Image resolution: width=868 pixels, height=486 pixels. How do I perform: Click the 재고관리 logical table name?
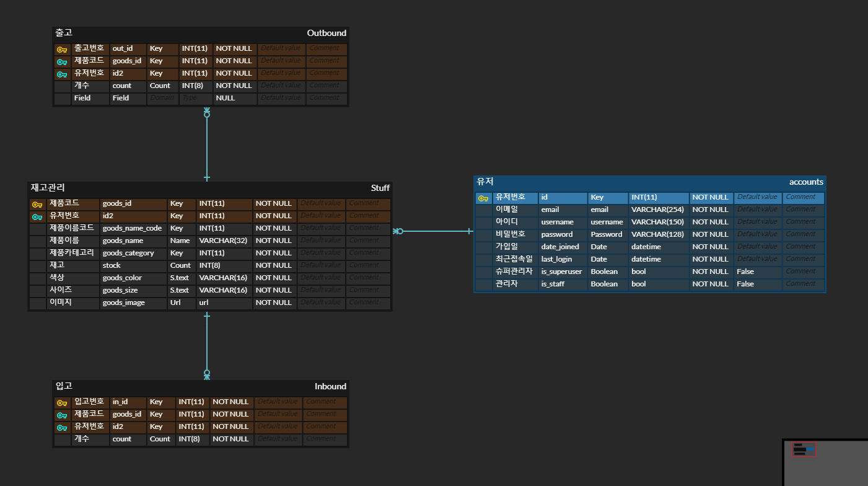[48, 187]
